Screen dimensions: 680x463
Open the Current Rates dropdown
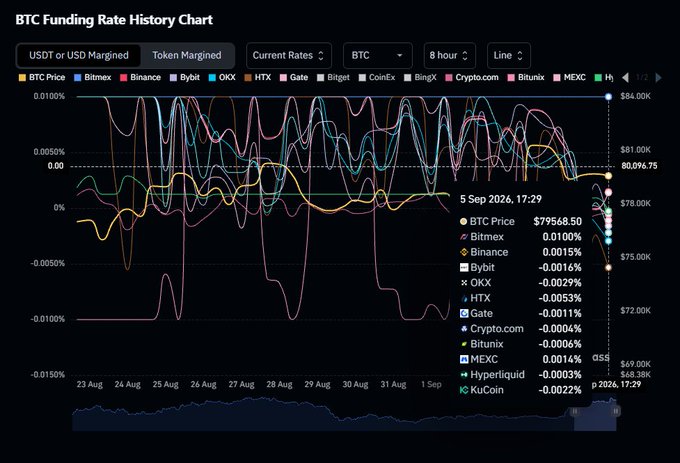289,55
